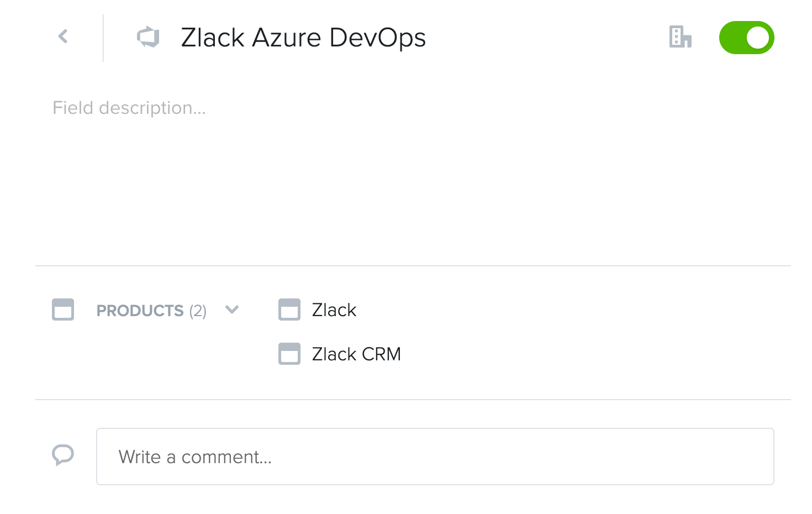Click the icon beside the Zlack product
Screen dimensions: 812x514
pyautogui.click(x=289, y=310)
